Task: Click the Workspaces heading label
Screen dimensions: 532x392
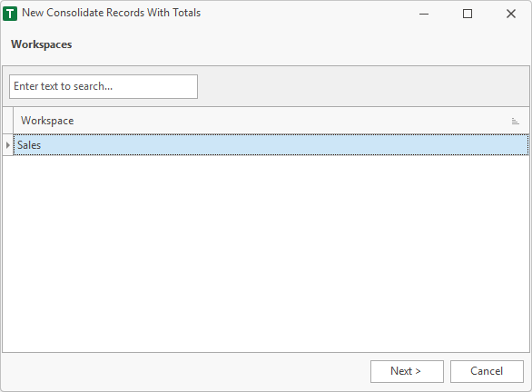Action: click(42, 44)
